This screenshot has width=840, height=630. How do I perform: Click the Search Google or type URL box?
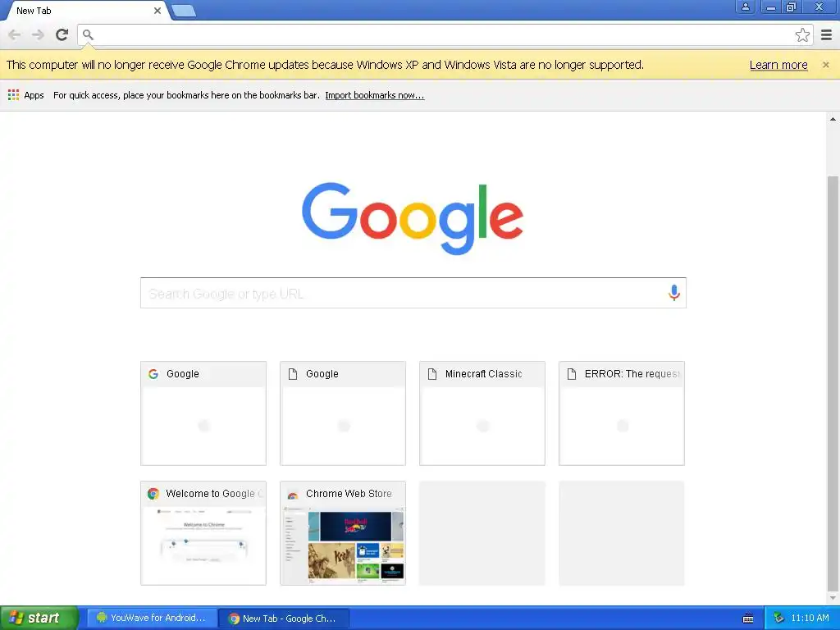(413, 293)
